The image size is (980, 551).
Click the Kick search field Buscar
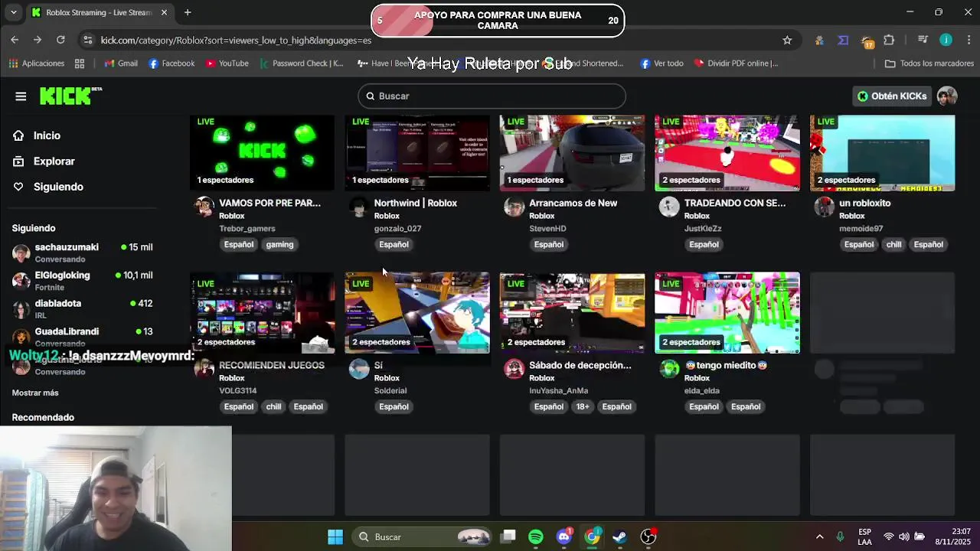point(492,96)
